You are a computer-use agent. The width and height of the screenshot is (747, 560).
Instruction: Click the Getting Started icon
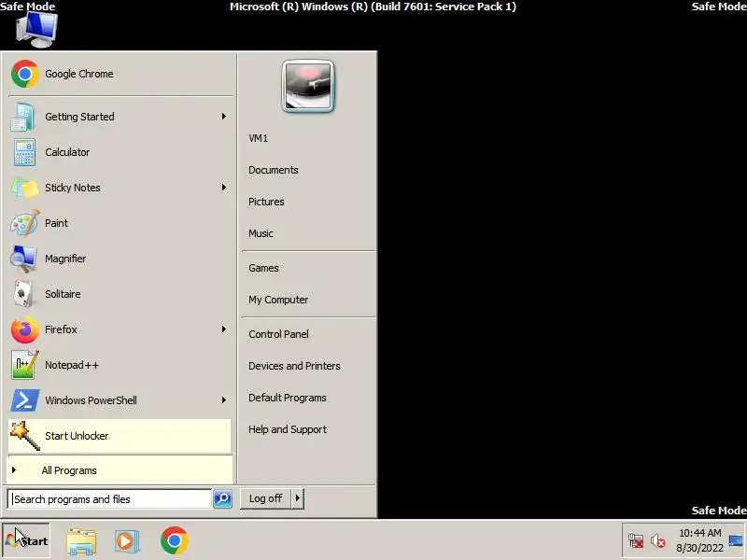point(22,117)
